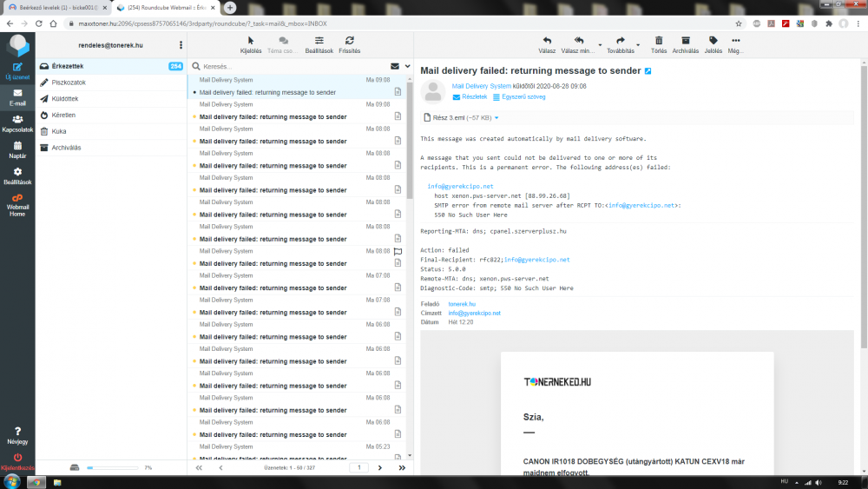Reply using the Válasz button

click(x=547, y=45)
